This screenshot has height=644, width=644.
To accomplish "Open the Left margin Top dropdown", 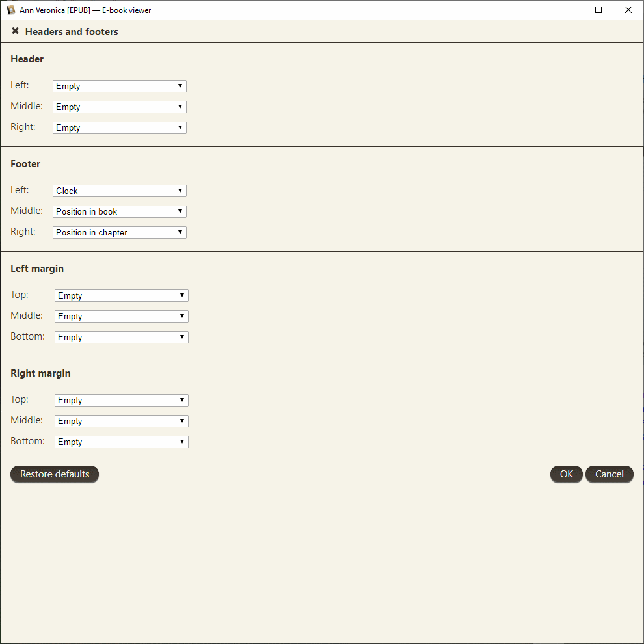I will [x=122, y=296].
